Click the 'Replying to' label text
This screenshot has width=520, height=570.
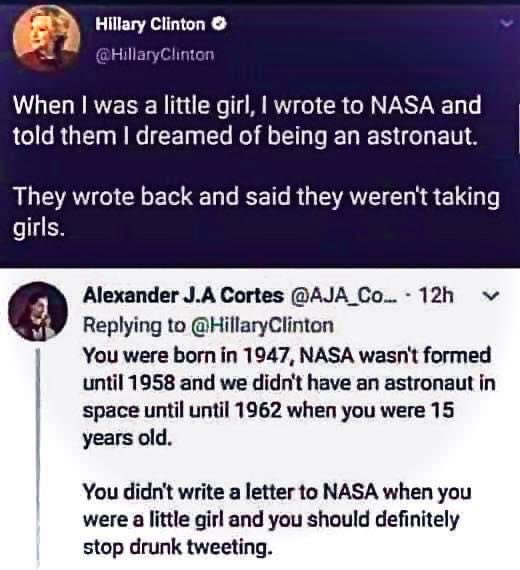coord(134,326)
